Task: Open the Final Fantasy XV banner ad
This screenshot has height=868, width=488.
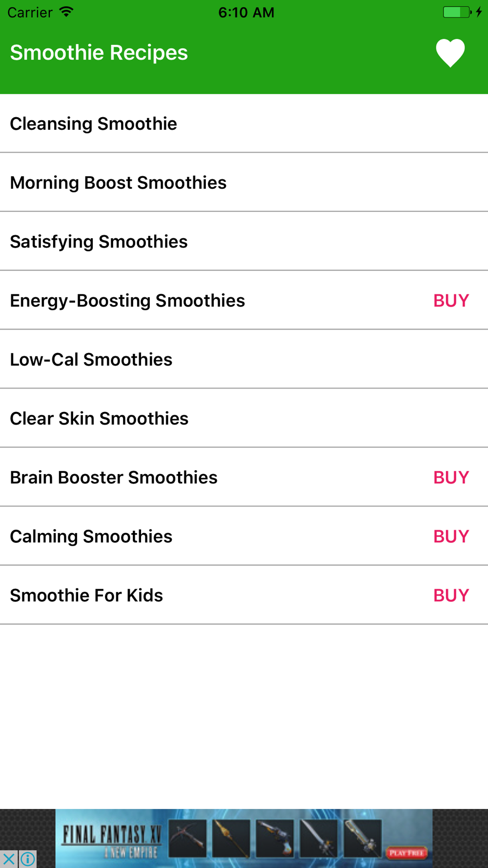Action: point(244,838)
